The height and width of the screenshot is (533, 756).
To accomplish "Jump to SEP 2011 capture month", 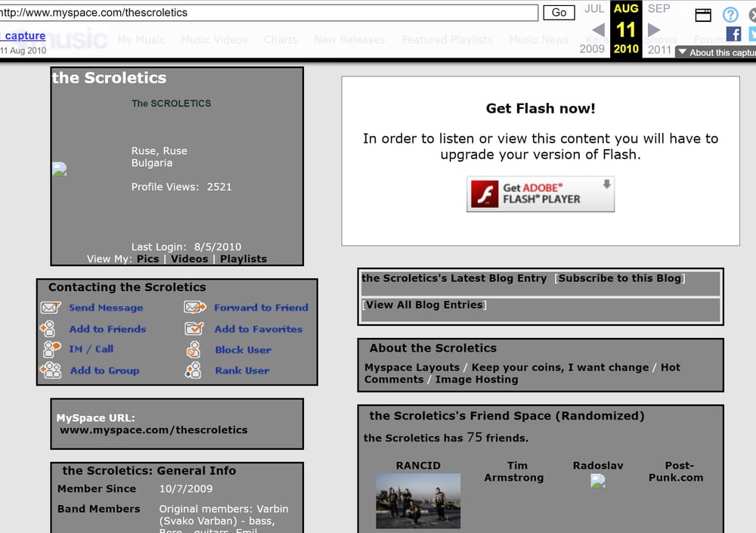I will tap(659, 29).
